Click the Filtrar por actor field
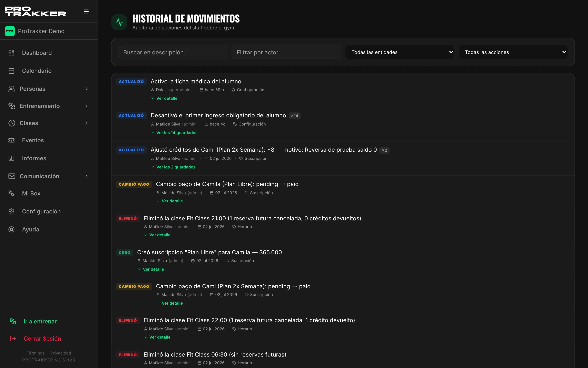 [x=286, y=52]
